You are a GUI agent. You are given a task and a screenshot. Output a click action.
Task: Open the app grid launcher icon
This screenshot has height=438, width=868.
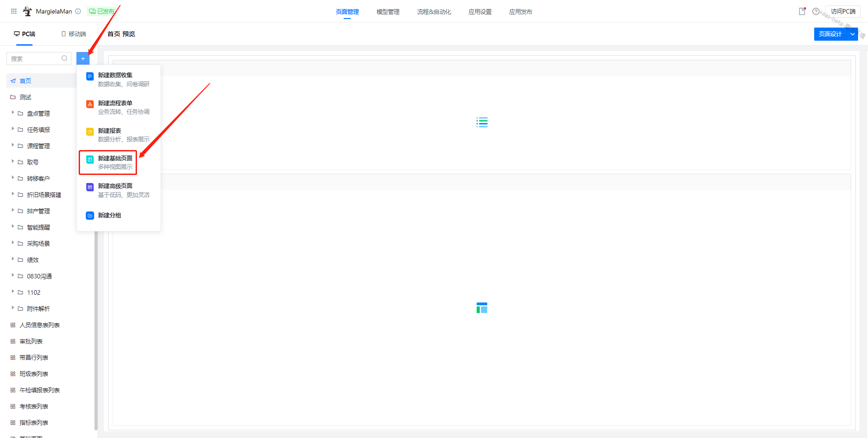point(14,11)
